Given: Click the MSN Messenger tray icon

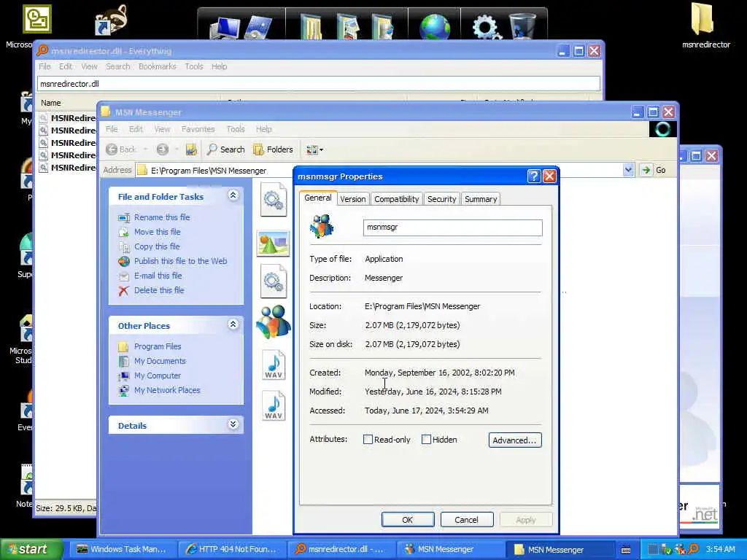Looking at the screenshot, I should coord(679,550).
